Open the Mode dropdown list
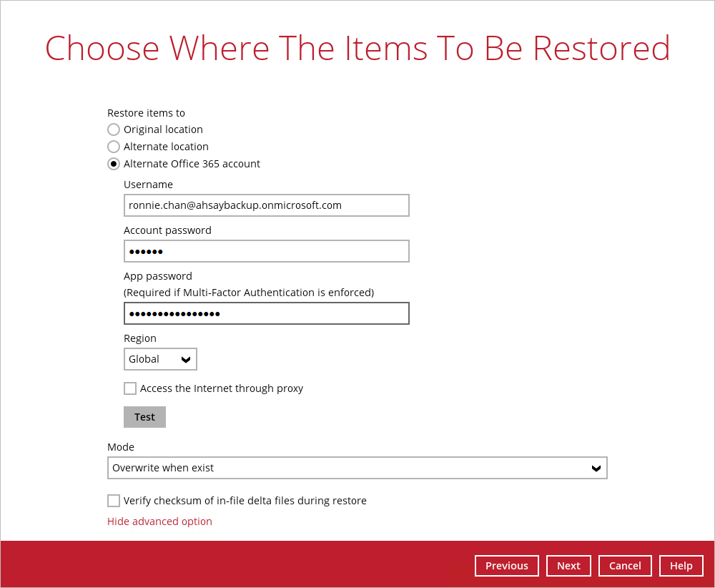Viewport: 715px width, 588px height. click(x=357, y=468)
